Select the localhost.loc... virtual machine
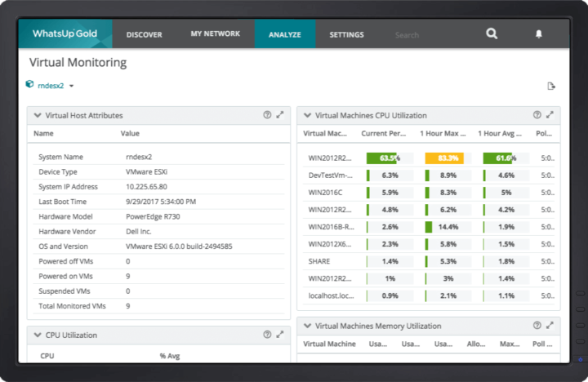This screenshot has height=382, width=588. [331, 295]
